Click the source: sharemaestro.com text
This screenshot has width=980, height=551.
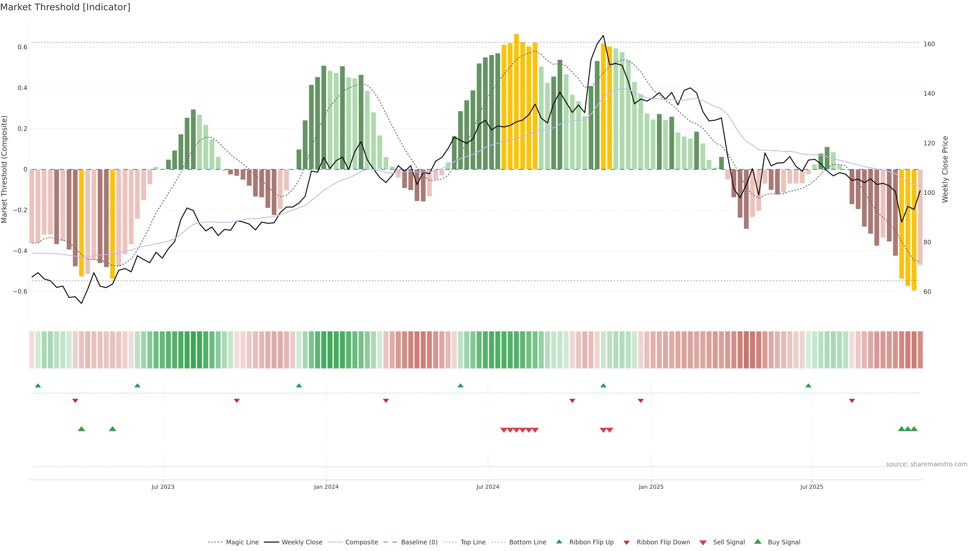pyautogui.click(x=926, y=464)
